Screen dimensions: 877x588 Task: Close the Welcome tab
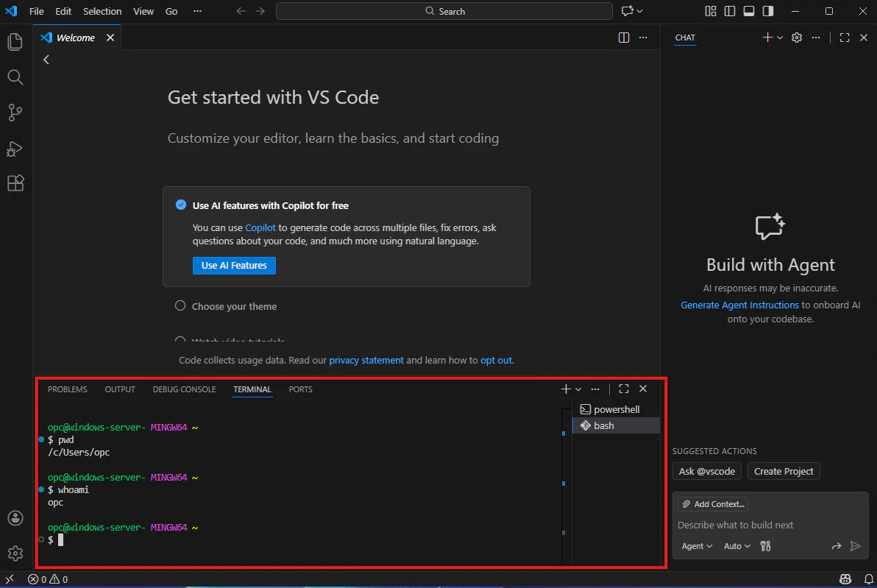click(x=110, y=38)
